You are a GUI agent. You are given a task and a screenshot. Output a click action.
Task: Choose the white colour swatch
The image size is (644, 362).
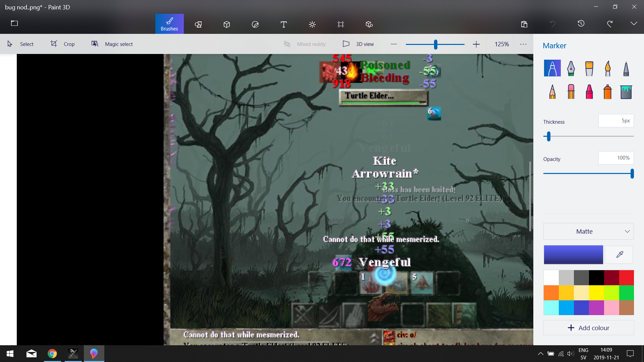click(x=551, y=278)
